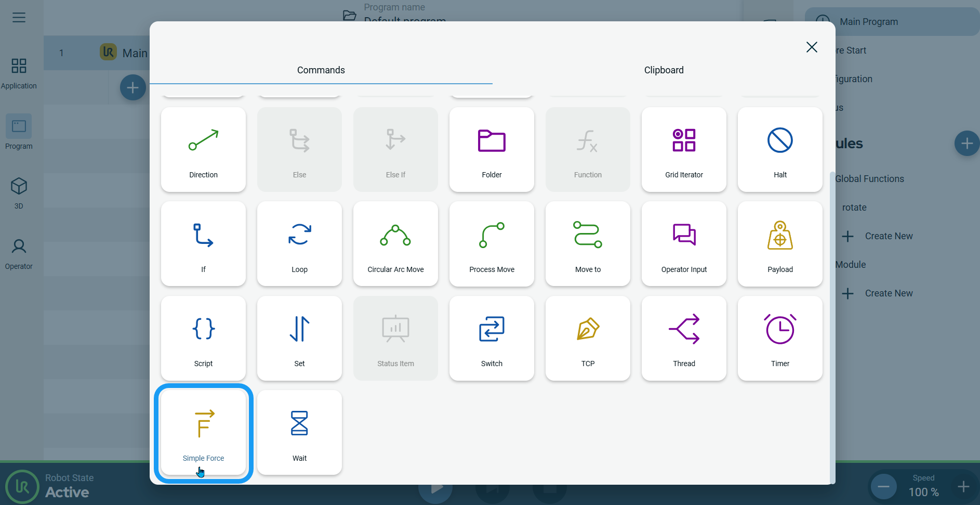Choose the Timer command
The width and height of the screenshot is (980, 505).
780,338
